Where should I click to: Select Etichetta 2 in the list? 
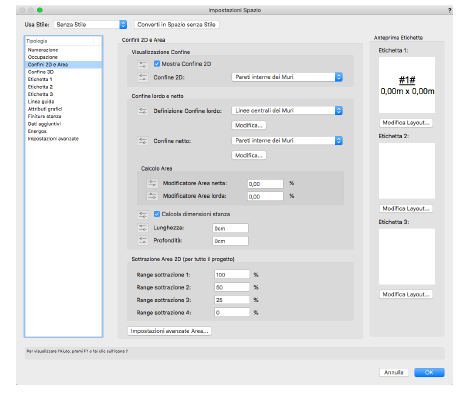[x=63, y=87]
